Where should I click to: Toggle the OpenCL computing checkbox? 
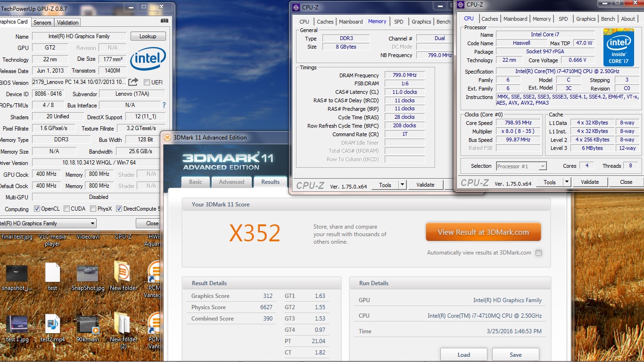point(37,209)
